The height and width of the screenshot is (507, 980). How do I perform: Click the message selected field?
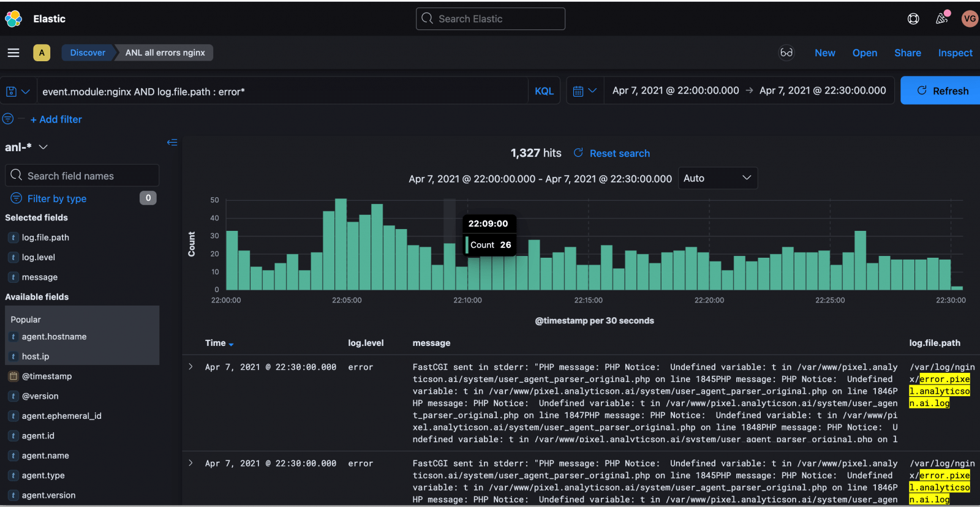(x=40, y=277)
